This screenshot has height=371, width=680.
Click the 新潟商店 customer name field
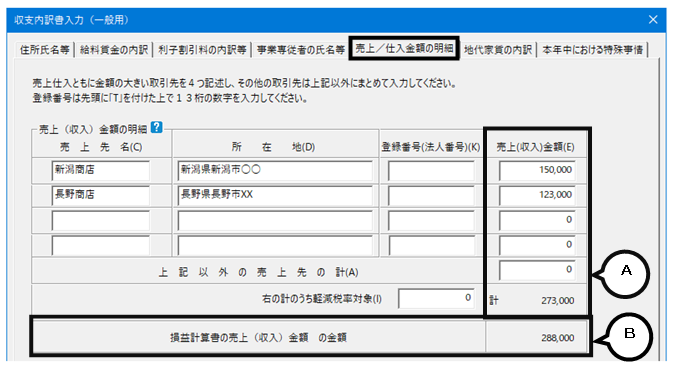tap(101, 171)
